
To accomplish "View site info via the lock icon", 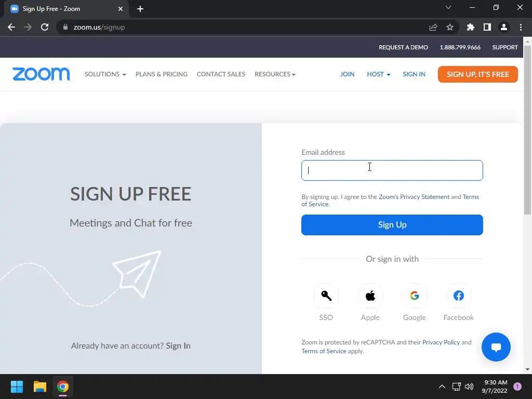I will coord(65,27).
